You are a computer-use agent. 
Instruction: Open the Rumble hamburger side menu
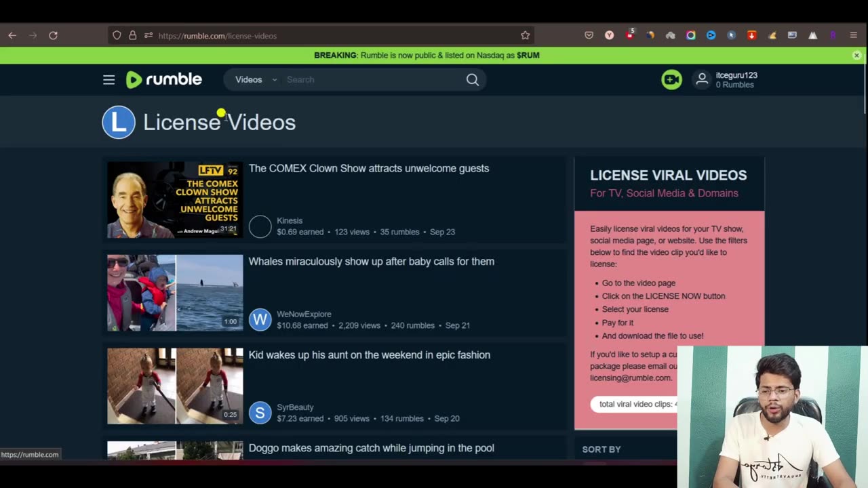108,80
